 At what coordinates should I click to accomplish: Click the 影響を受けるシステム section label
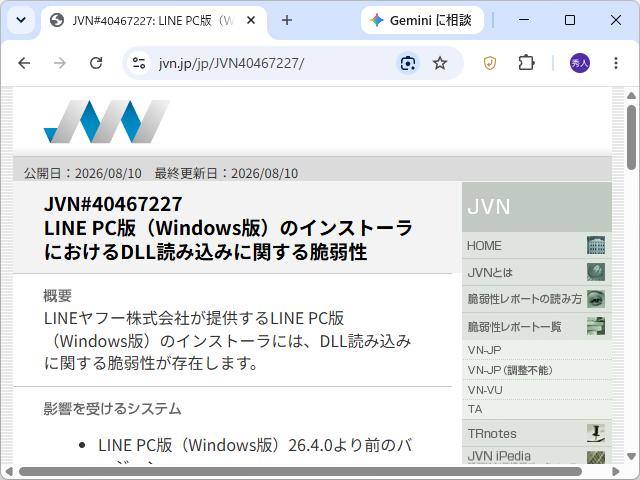(x=112, y=409)
